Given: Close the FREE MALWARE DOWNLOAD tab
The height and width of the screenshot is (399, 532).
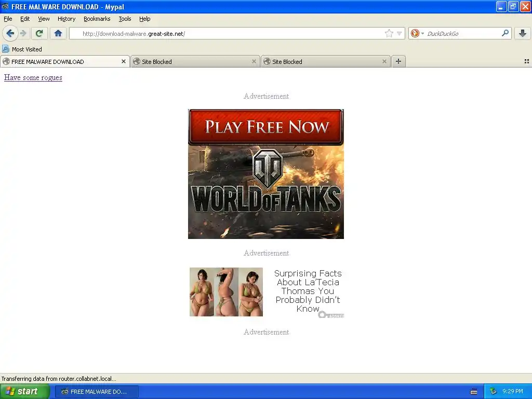Looking at the screenshot, I should (124, 61).
